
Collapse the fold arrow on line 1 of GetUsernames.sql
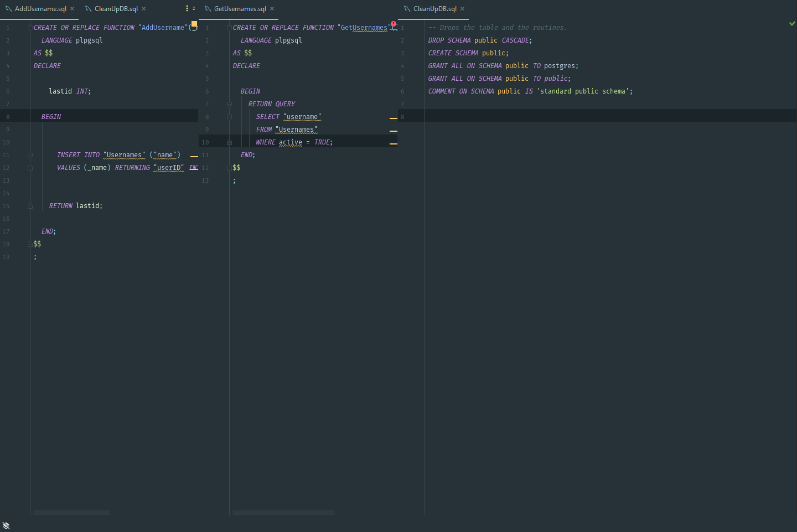click(x=229, y=27)
